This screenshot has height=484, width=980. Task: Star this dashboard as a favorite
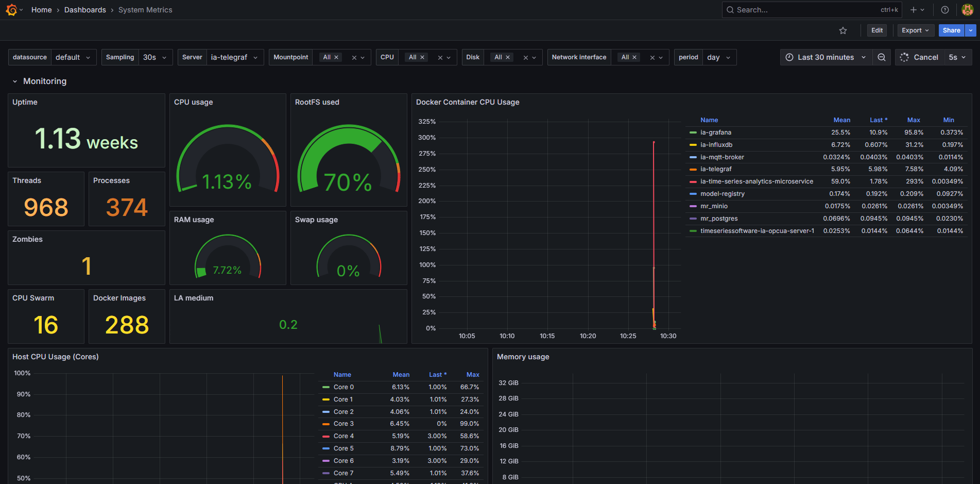(843, 30)
